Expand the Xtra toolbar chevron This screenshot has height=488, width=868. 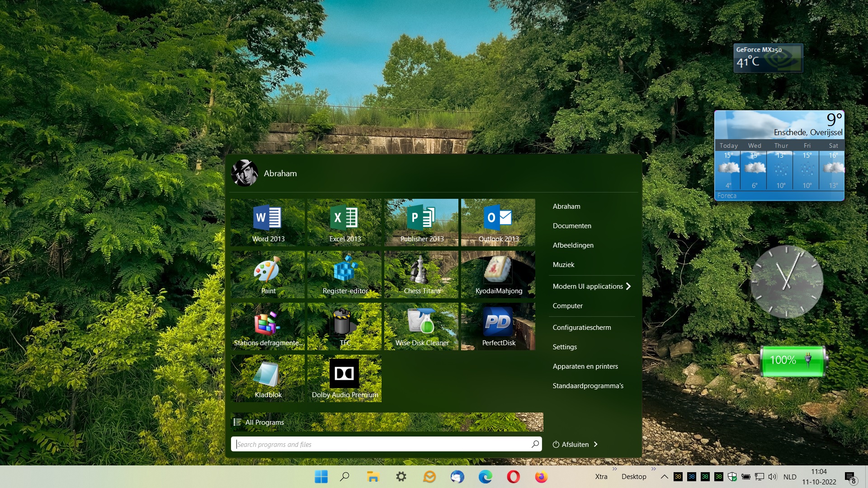click(614, 469)
